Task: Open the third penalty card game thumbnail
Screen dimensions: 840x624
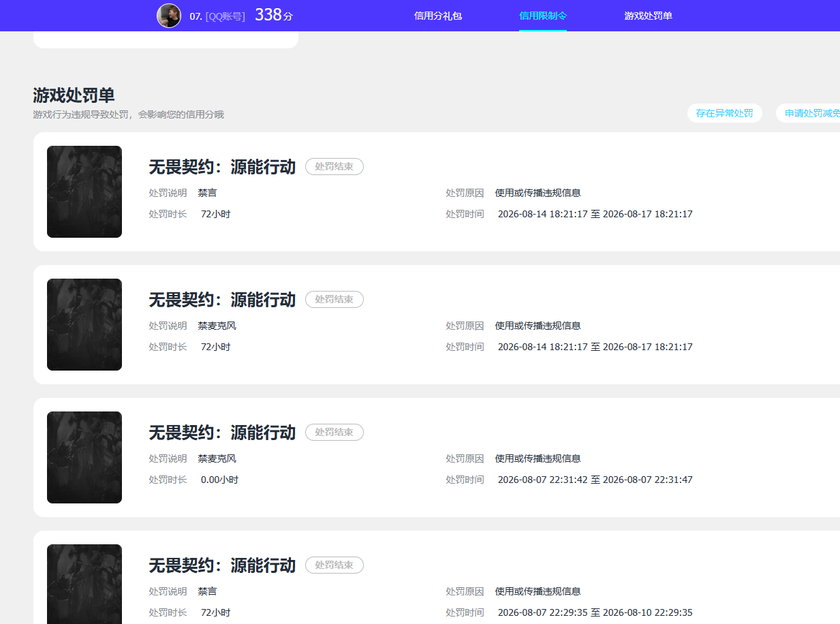Action: click(x=84, y=457)
